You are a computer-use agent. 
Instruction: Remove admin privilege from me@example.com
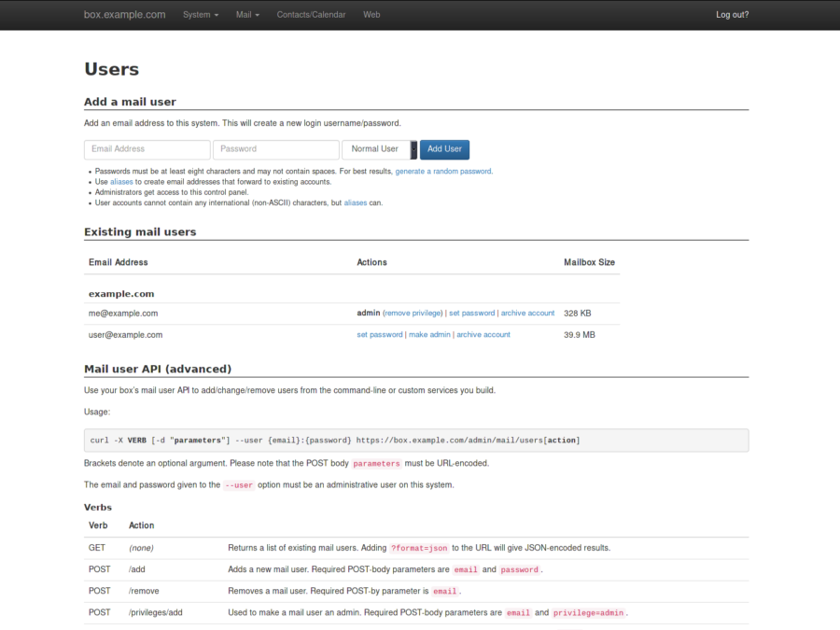412,314
